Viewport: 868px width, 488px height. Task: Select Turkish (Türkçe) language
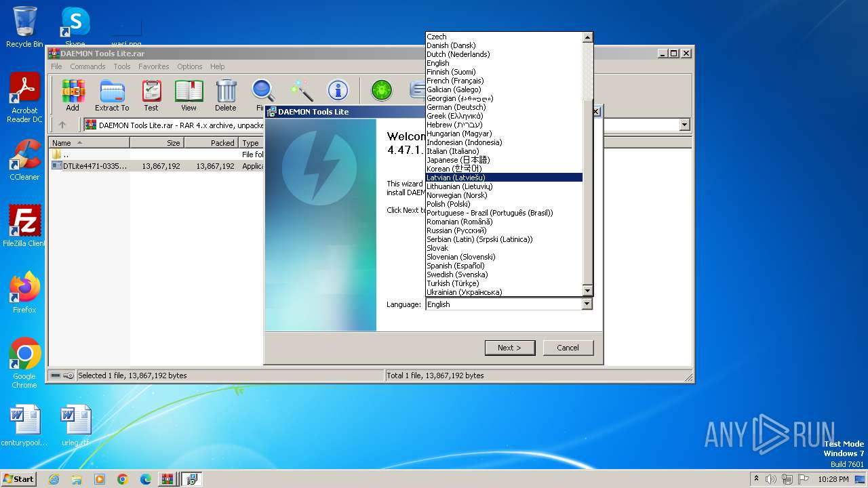[x=504, y=283]
